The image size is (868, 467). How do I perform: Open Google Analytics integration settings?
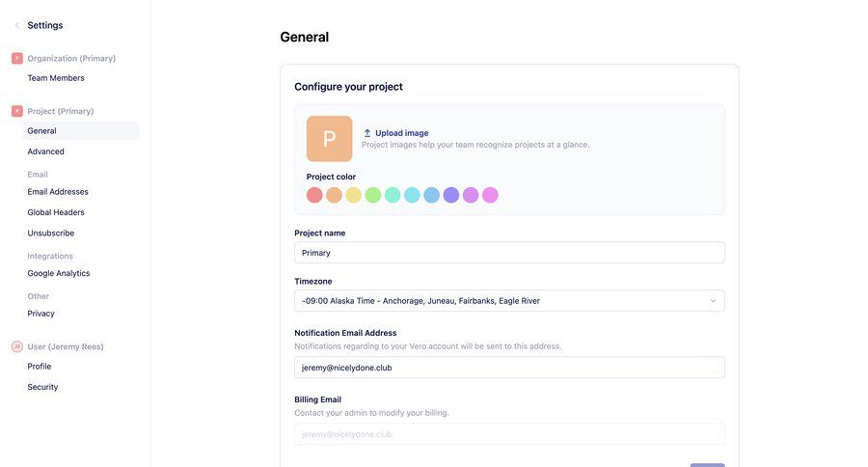pyautogui.click(x=59, y=273)
